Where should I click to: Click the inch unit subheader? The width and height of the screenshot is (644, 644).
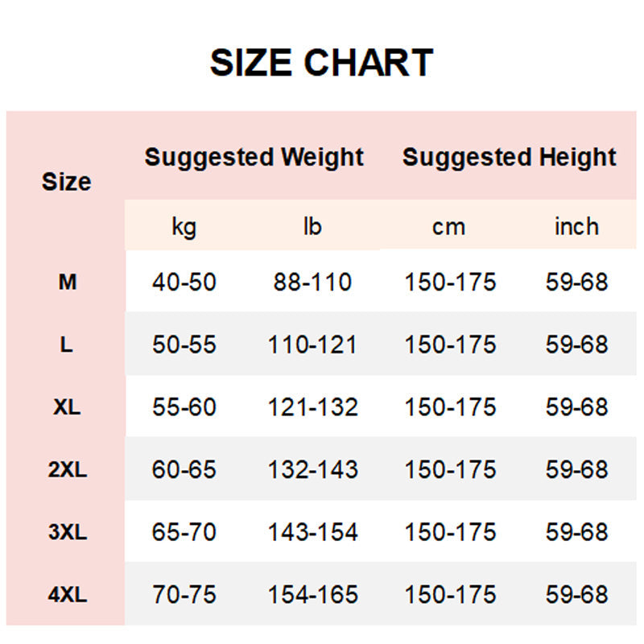(x=576, y=226)
